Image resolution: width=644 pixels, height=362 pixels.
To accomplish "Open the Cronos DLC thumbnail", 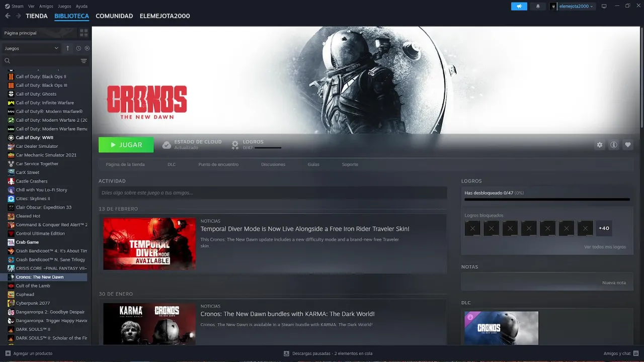I will click(x=501, y=328).
